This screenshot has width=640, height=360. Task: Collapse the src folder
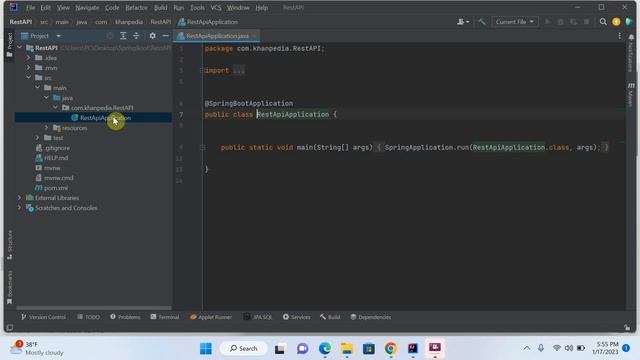28,78
